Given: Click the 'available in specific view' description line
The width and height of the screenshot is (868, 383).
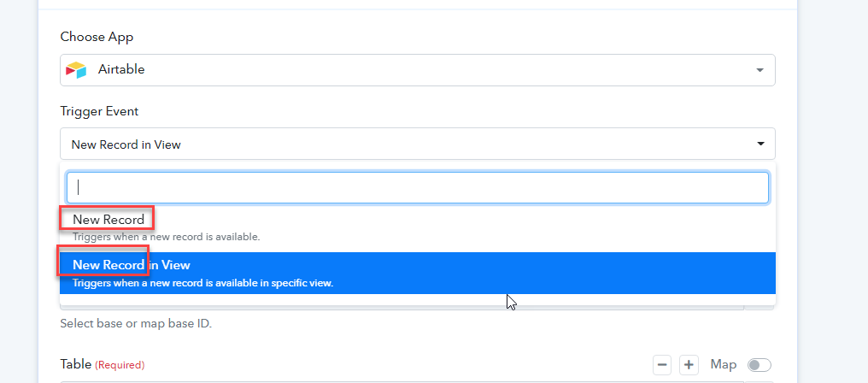Looking at the screenshot, I should (203, 283).
